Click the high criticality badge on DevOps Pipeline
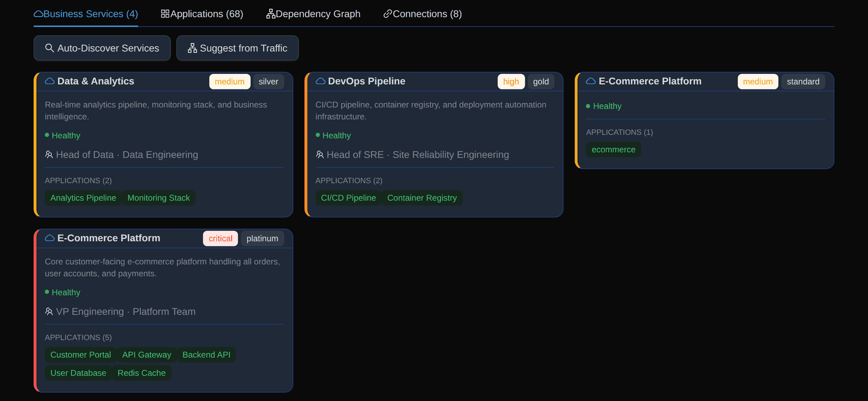 pyautogui.click(x=511, y=81)
